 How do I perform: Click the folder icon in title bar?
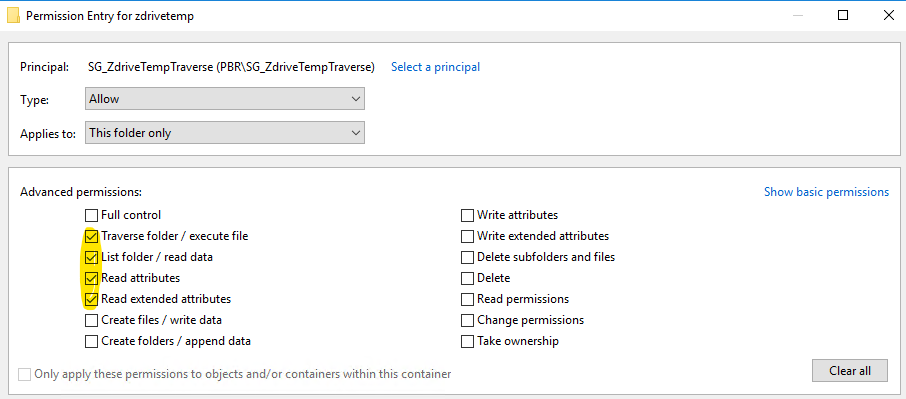(13, 16)
